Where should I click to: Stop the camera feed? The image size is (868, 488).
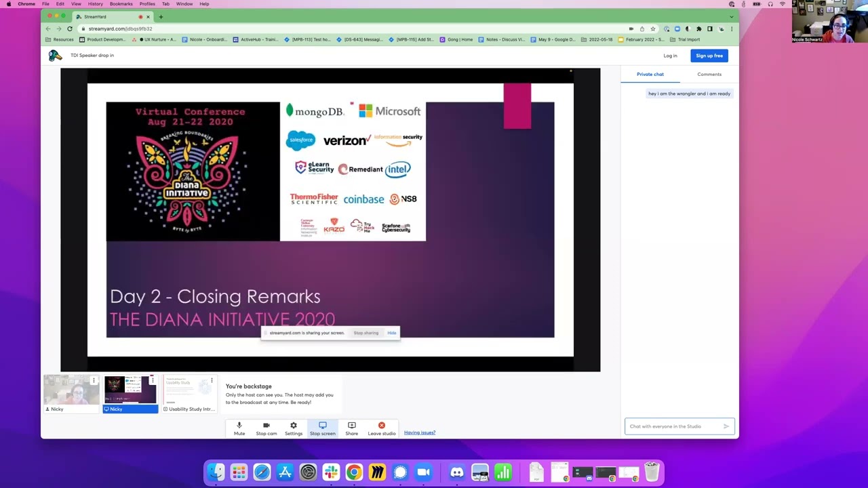point(267,428)
